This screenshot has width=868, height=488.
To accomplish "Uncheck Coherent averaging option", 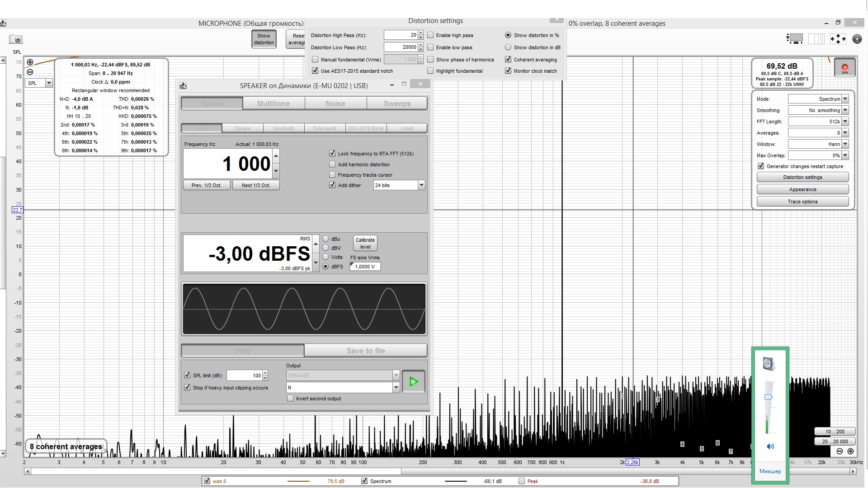I will pos(508,59).
